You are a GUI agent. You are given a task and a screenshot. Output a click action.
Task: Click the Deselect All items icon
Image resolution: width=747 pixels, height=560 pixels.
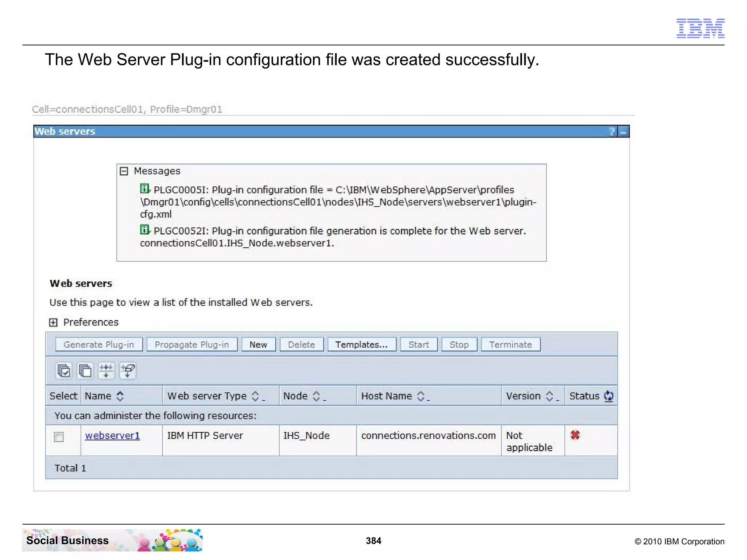85,371
